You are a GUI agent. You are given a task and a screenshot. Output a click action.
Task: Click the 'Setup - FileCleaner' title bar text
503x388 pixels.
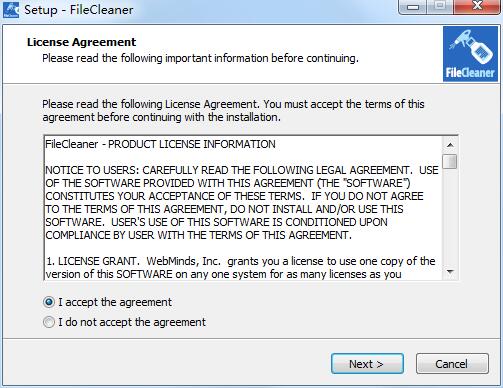pos(79,10)
